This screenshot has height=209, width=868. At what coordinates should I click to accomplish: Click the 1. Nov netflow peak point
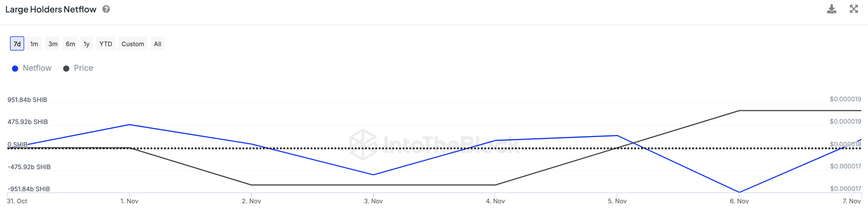point(130,125)
